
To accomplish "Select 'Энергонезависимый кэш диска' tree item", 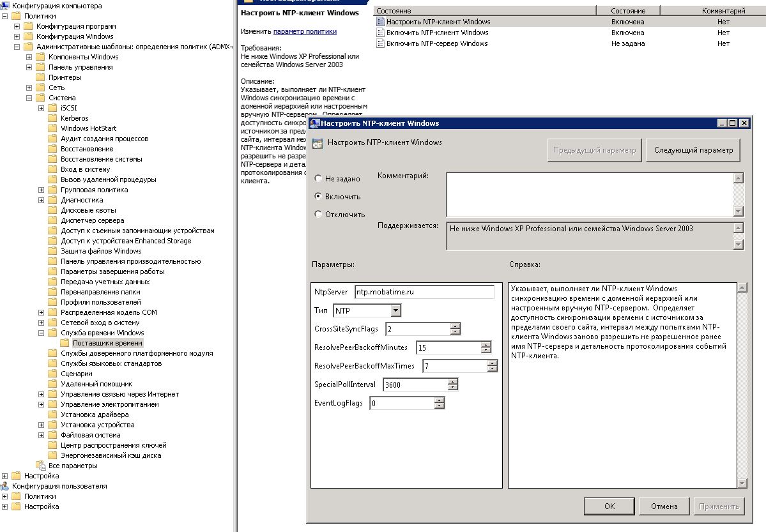I will coord(111,455).
